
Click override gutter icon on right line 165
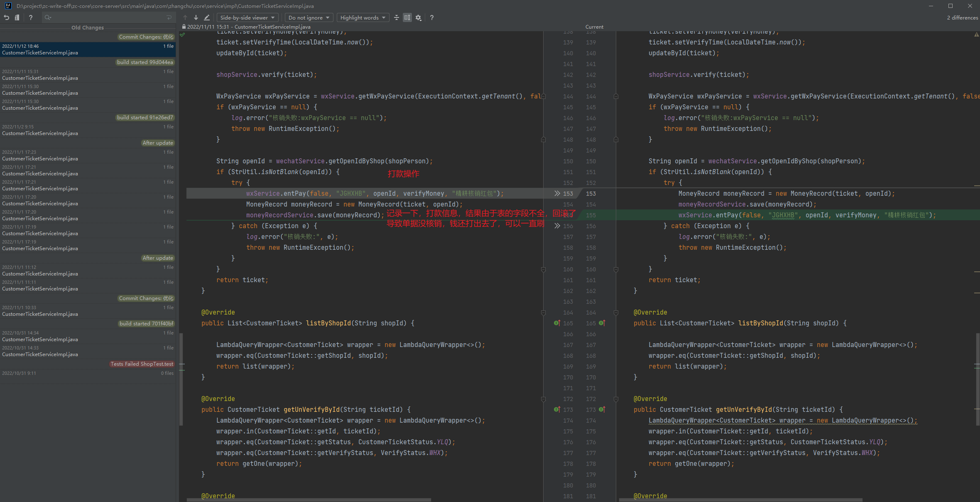pos(602,323)
